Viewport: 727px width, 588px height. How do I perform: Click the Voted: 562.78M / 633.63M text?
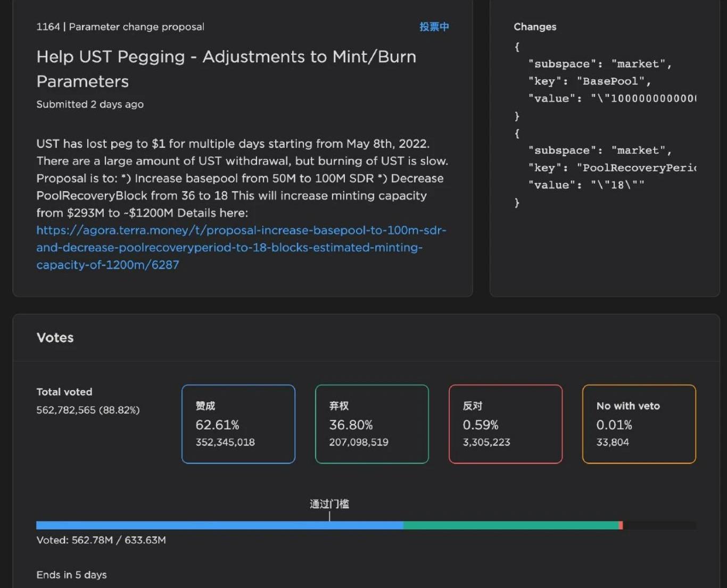[x=101, y=540]
